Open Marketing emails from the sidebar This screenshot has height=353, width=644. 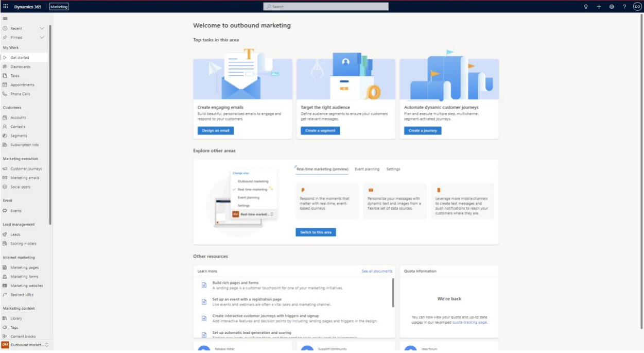click(x=25, y=178)
